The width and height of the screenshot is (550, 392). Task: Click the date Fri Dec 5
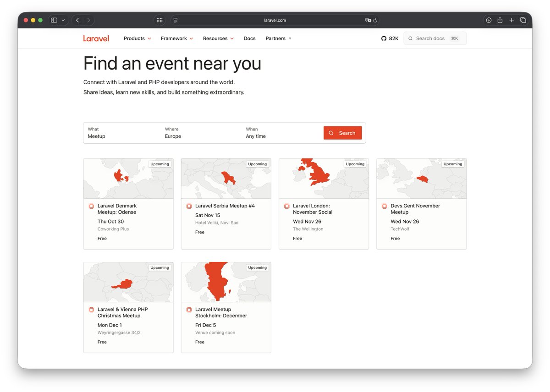205,325
